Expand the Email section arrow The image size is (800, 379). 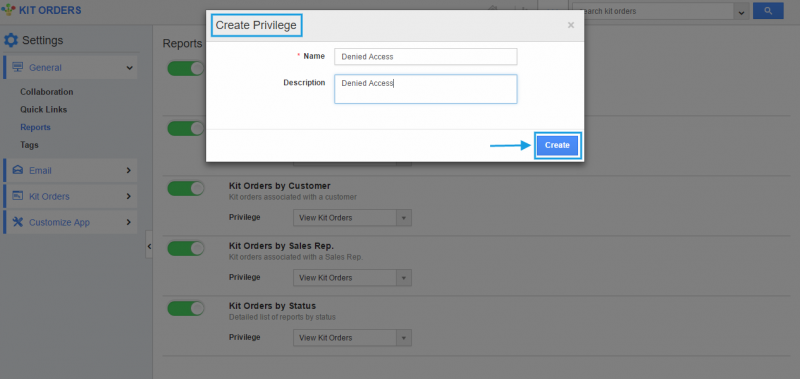129,170
